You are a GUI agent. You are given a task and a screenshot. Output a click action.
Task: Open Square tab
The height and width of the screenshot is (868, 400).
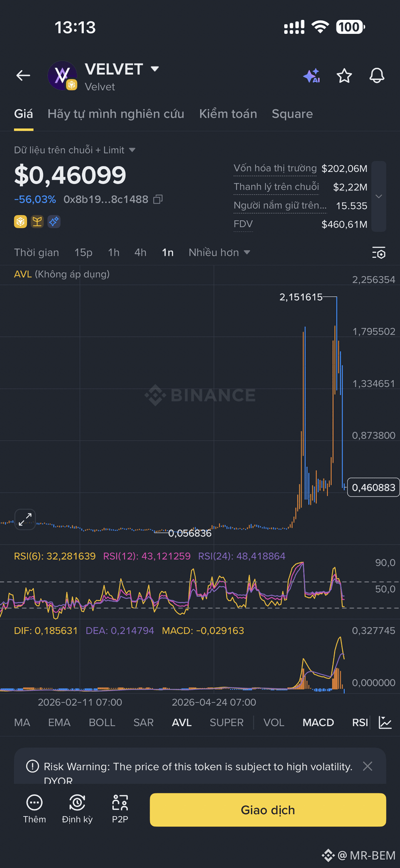pos(292,114)
